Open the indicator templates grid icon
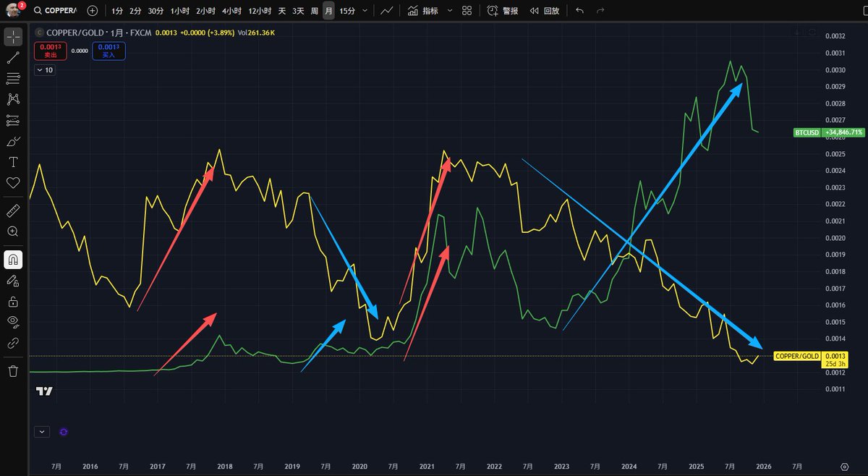This screenshot has width=868, height=476. point(467,11)
